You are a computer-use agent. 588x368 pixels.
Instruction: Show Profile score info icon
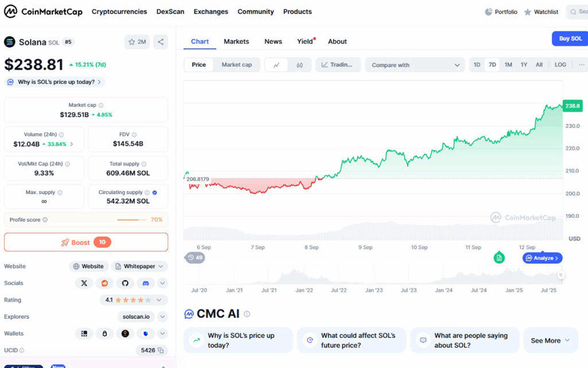point(45,220)
